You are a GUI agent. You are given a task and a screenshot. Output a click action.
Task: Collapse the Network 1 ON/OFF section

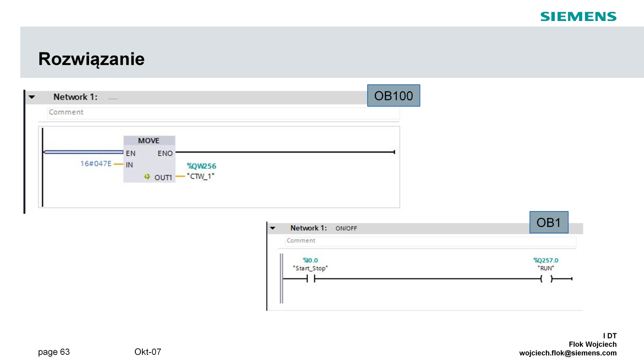272,228
